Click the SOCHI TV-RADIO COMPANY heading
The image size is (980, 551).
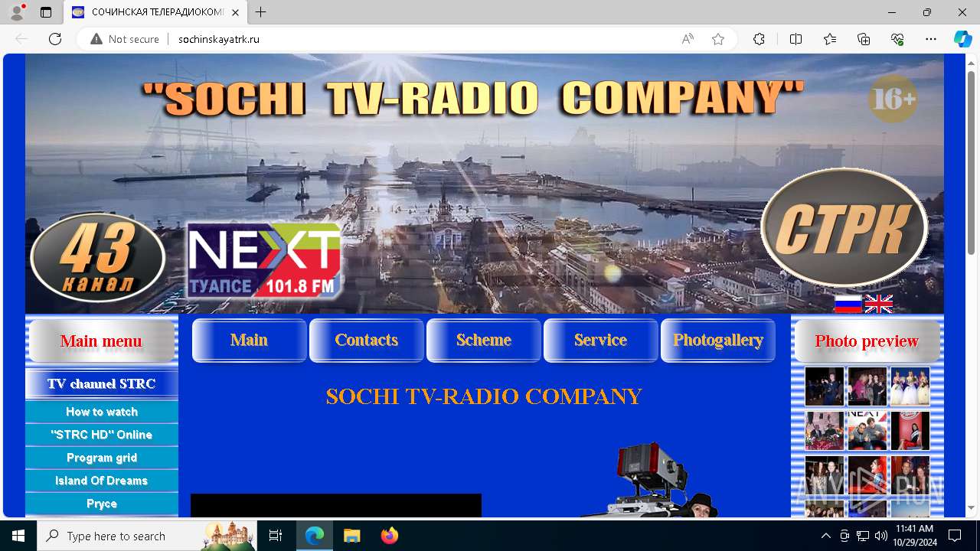[x=484, y=396]
